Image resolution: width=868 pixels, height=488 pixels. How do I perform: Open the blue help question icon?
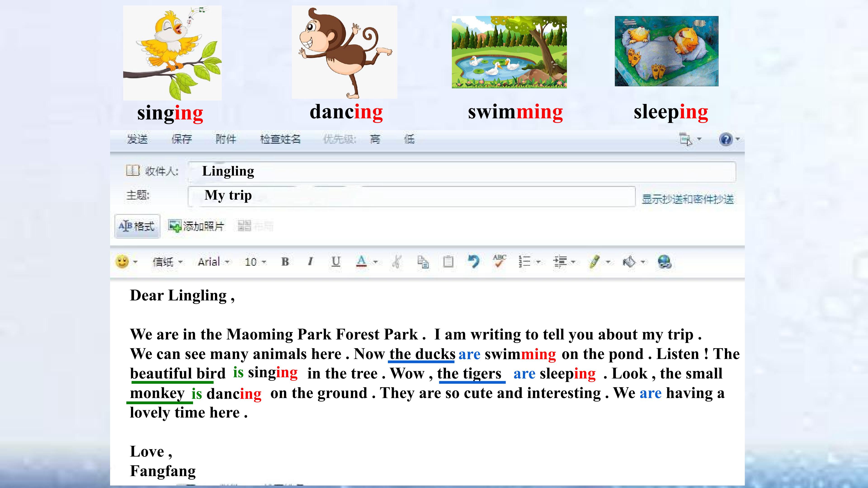(726, 139)
